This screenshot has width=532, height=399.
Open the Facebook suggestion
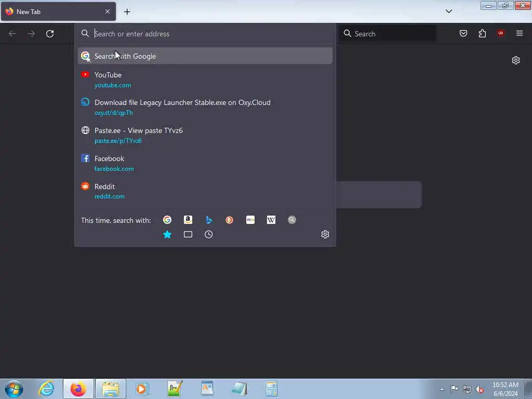click(205, 163)
